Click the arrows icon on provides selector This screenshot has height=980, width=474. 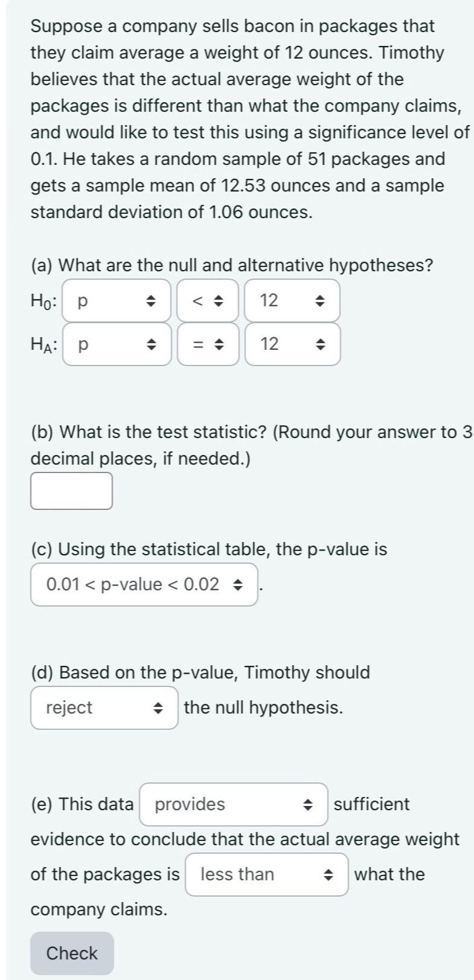point(308,805)
